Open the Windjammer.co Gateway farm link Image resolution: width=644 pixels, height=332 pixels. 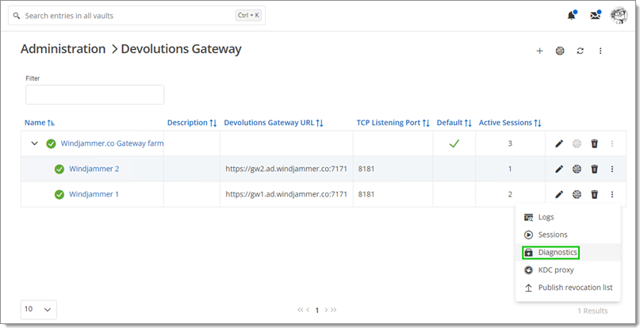pyautogui.click(x=112, y=143)
